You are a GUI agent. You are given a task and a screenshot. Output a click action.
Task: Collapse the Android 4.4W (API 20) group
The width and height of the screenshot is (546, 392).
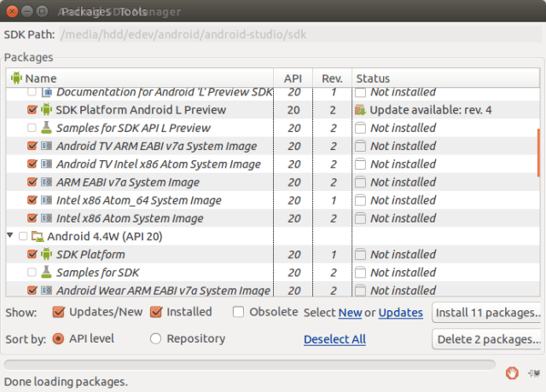tap(10, 235)
